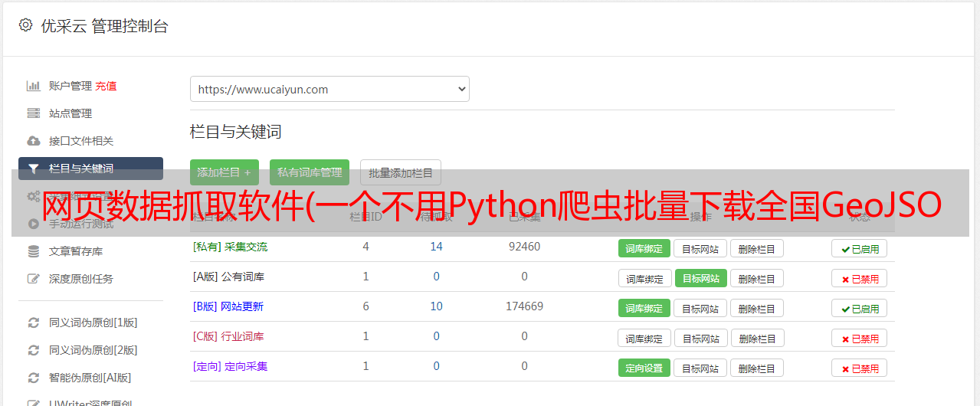Toggle 已启用 status for 采集交流 row
Image resolution: width=980 pixels, height=406 pixels.
click(x=859, y=248)
